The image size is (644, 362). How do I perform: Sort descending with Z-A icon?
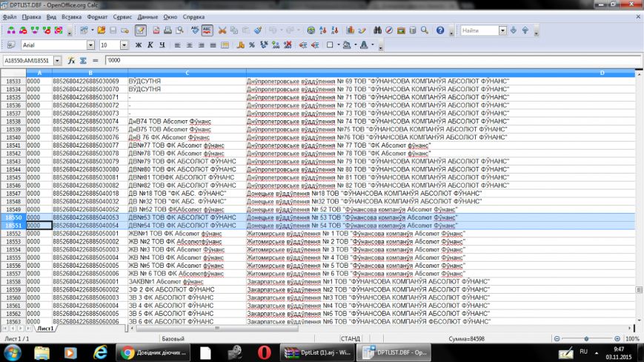(x=335, y=30)
